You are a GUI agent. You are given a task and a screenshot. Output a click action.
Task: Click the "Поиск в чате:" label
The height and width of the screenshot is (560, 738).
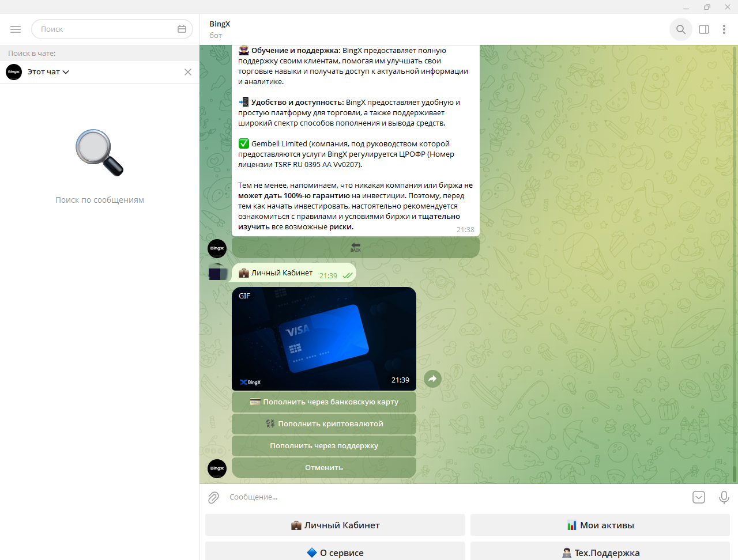32,54
